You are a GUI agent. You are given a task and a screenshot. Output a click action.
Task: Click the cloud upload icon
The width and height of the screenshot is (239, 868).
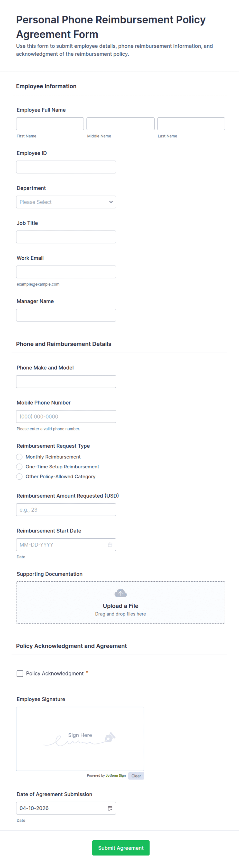[x=121, y=593]
